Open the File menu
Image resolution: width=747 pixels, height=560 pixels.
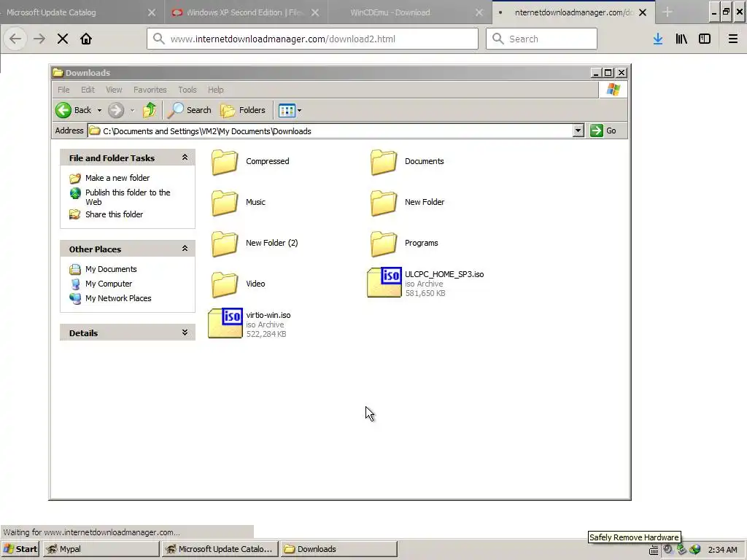63,90
